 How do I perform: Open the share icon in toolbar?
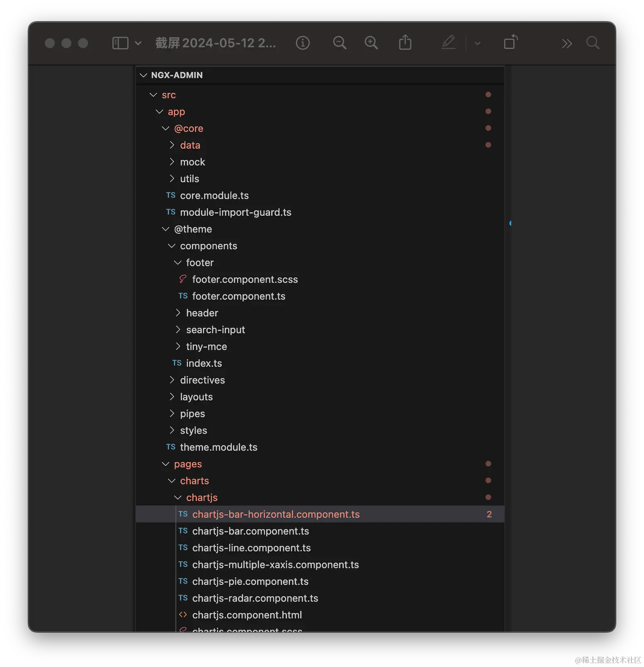(x=405, y=42)
